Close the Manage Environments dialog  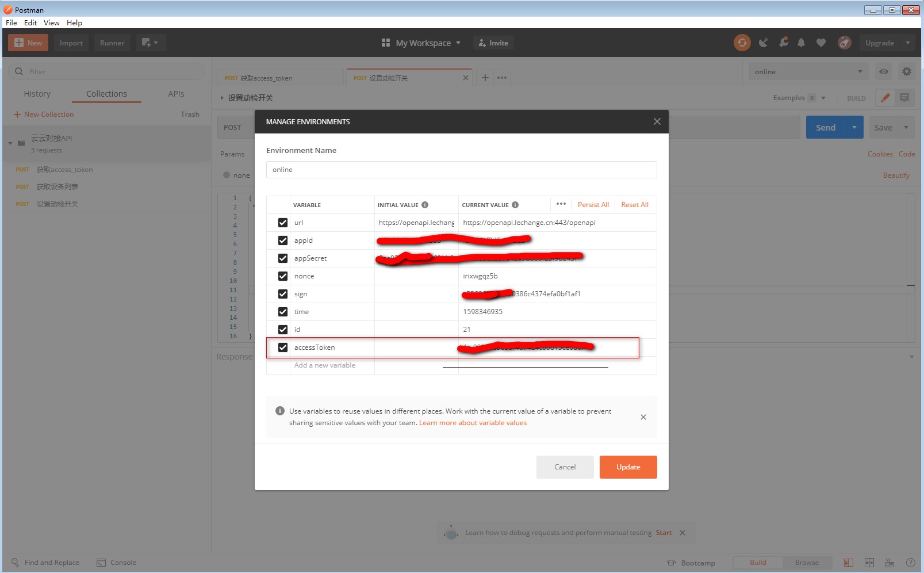(x=657, y=121)
